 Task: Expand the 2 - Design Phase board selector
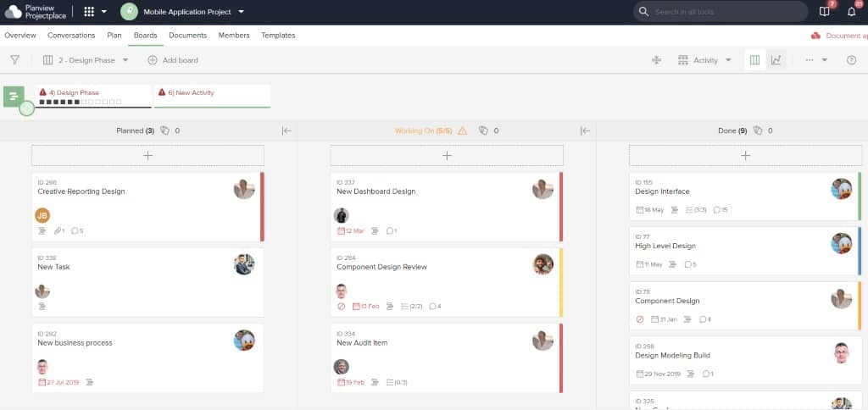tap(86, 60)
